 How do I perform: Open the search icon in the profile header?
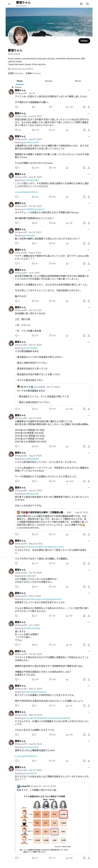point(88,4)
